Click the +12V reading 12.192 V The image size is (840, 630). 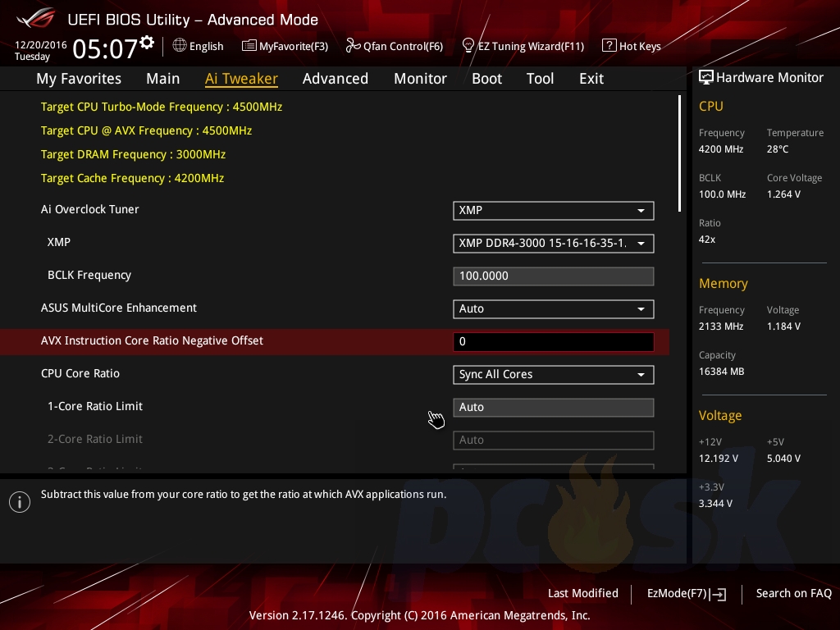click(718, 459)
